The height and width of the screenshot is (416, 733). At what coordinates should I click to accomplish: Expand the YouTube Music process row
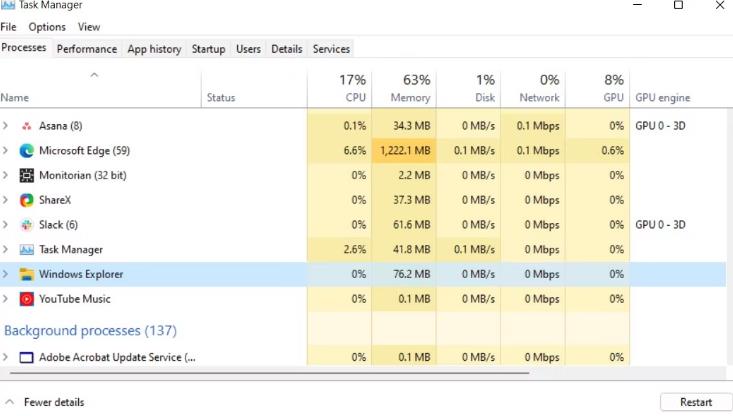click(x=5, y=299)
